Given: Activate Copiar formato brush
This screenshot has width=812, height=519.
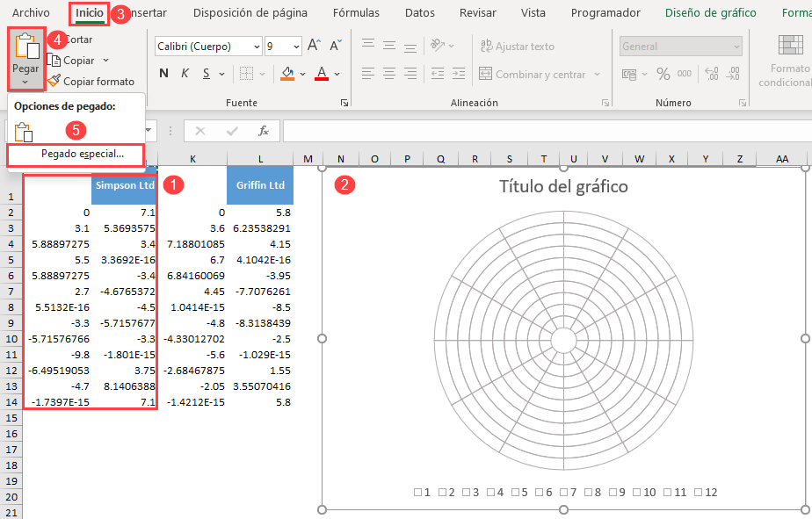Looking at the screenshot, I should [x=91, y=82].
